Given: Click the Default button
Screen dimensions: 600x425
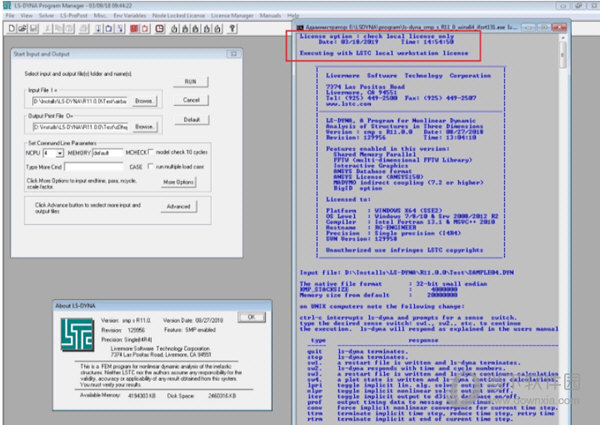Looking at the screenshot, I should pos(192,119).
